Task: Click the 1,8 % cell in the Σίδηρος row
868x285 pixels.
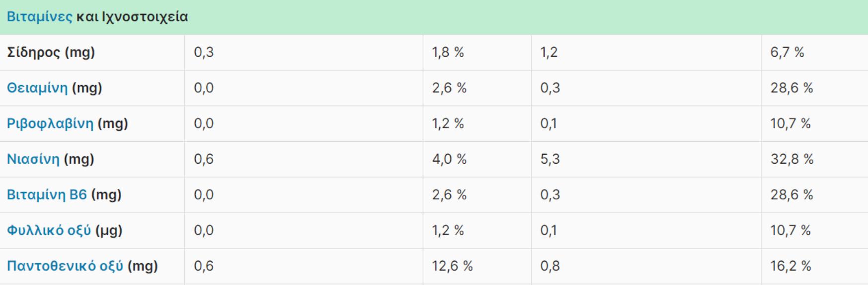Action: 448,52
